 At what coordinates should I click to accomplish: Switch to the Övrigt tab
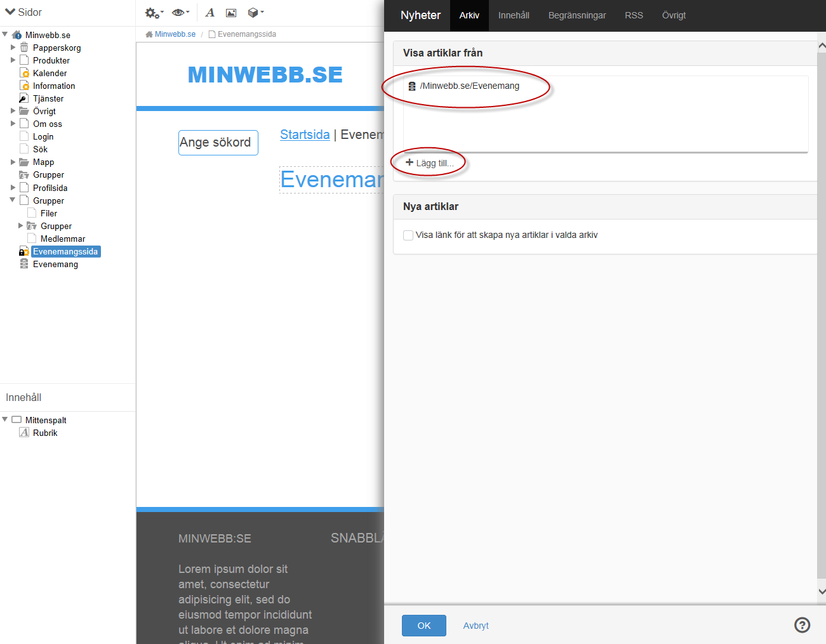[x=674, y=15]
